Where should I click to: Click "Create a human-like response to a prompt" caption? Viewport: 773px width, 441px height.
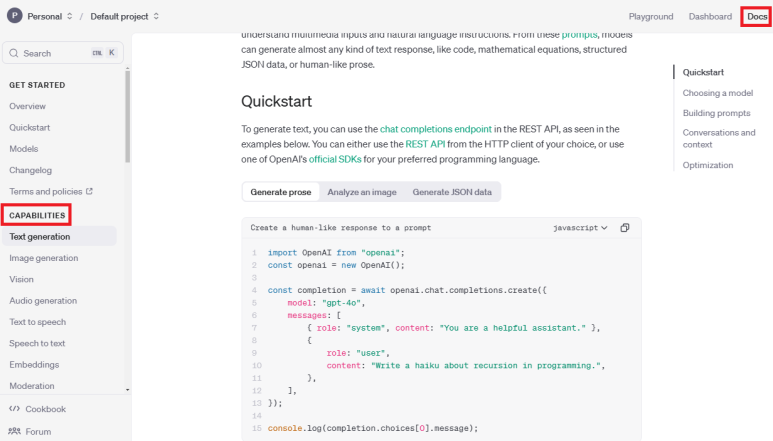click(341, 228)
